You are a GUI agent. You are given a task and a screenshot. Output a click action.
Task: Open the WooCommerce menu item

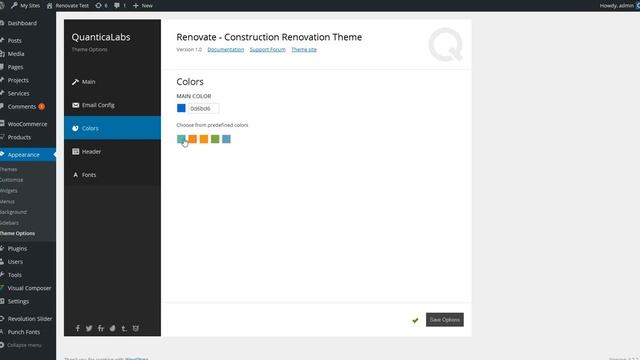point(27,124)
